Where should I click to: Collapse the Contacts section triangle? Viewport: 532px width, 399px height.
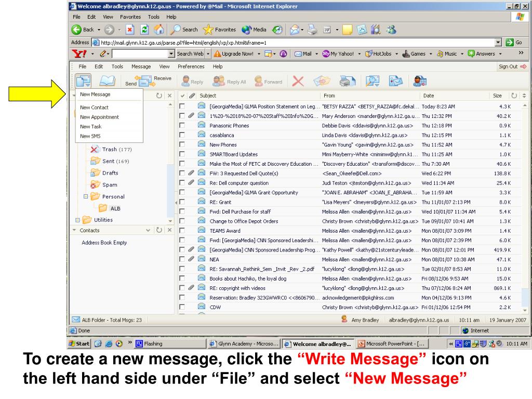pyautogui.click(x=74, y=230)
